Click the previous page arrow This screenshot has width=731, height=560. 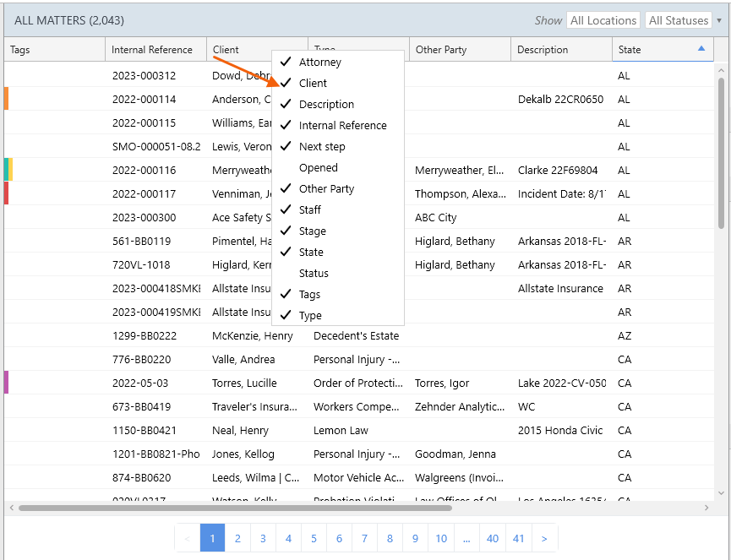pos(188,538)
